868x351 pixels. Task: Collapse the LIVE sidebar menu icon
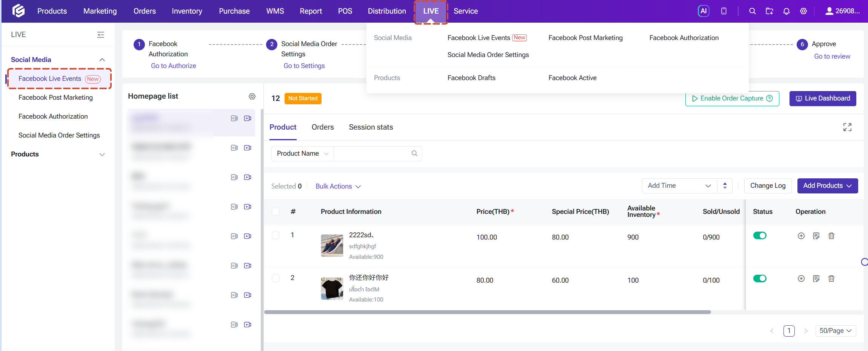click(x=101, y=35)
